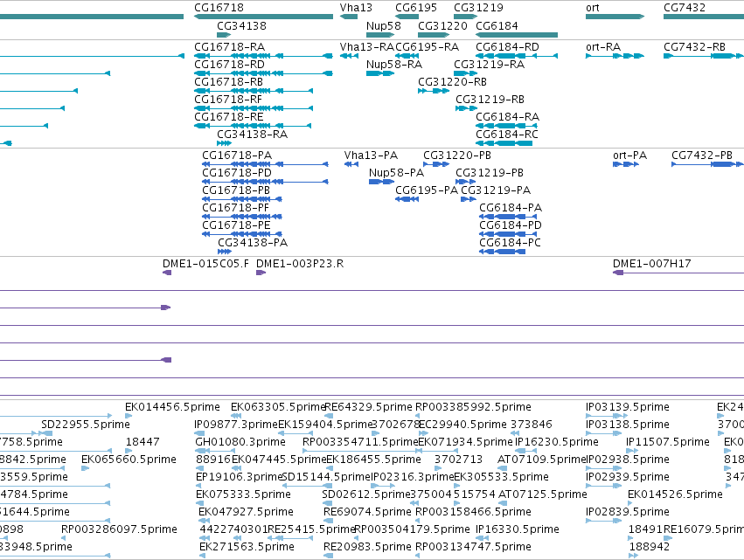
Task: Select transcript CG16718-RF label
Action: [228, 100]
